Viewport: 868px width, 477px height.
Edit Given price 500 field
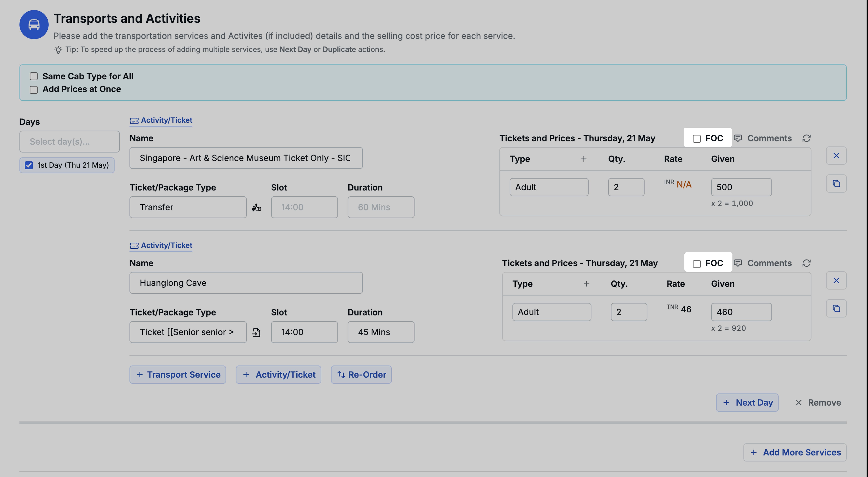tap(741, 187)
